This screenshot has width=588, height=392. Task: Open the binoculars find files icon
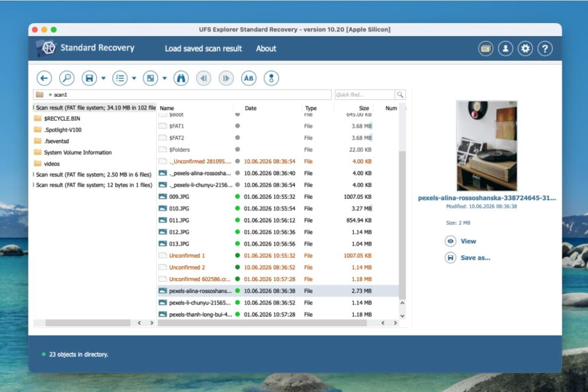pyautogui.click(x=181, y=78)
